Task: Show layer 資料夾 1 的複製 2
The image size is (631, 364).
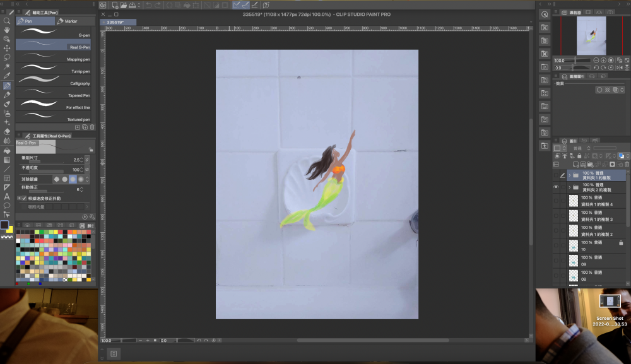Action: point(556,230)
